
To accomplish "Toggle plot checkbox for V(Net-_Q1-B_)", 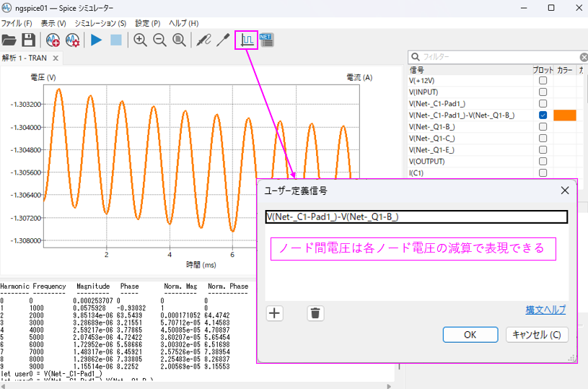I will coord(543,127).
